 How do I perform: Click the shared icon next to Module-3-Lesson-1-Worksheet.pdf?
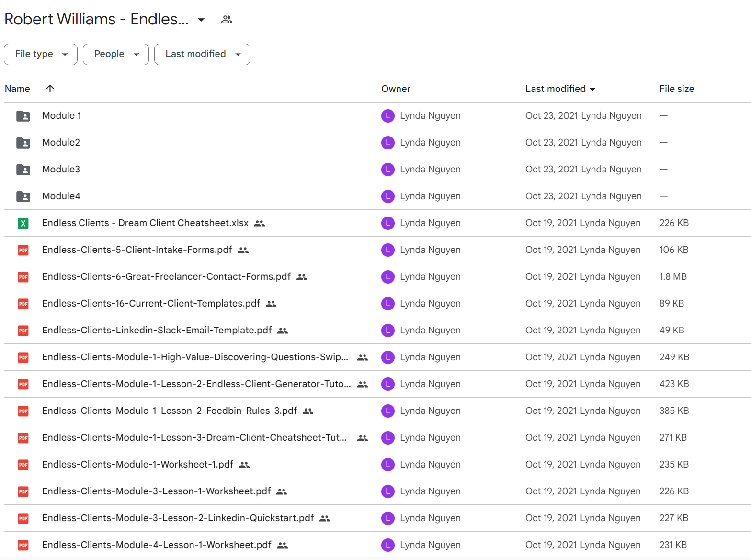tap(282, 491)
